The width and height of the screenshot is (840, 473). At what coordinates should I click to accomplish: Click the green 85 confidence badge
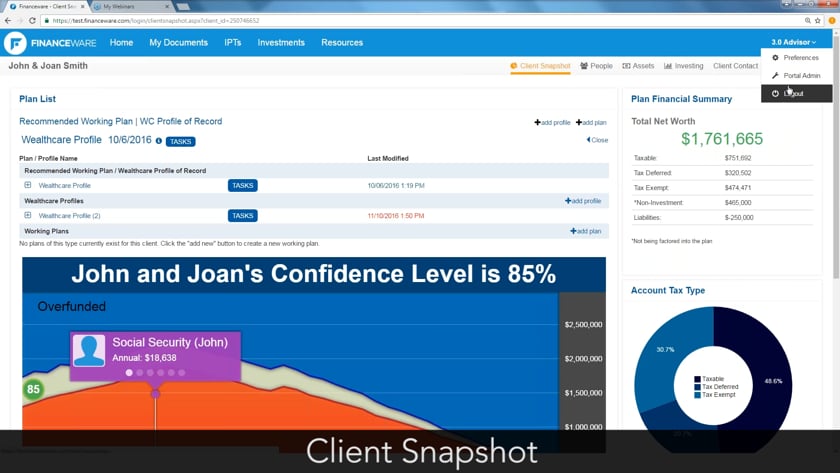click(x=33, y=389)
